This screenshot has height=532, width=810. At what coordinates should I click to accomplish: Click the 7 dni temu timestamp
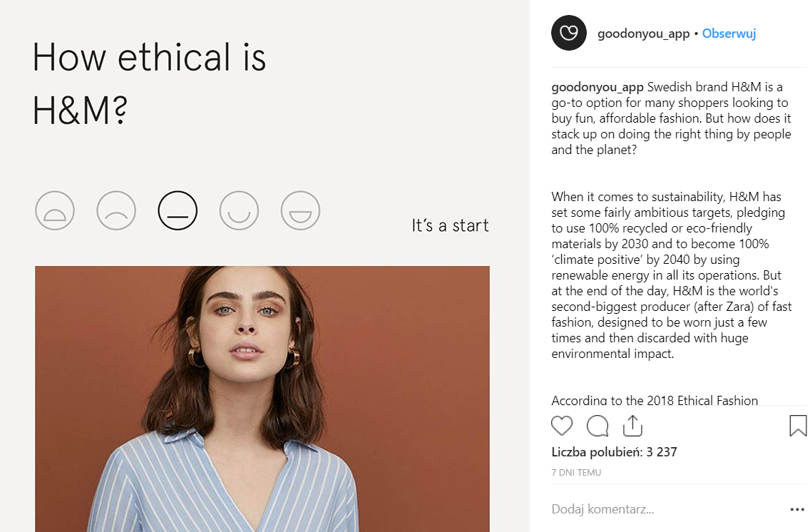tap(576, 472)
